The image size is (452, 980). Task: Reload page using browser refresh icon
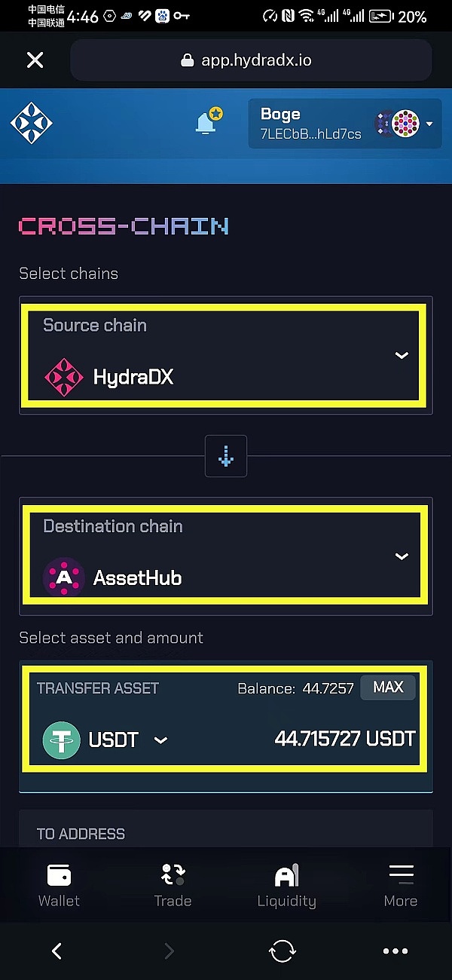pyautogui.click(x=282, y=951)
